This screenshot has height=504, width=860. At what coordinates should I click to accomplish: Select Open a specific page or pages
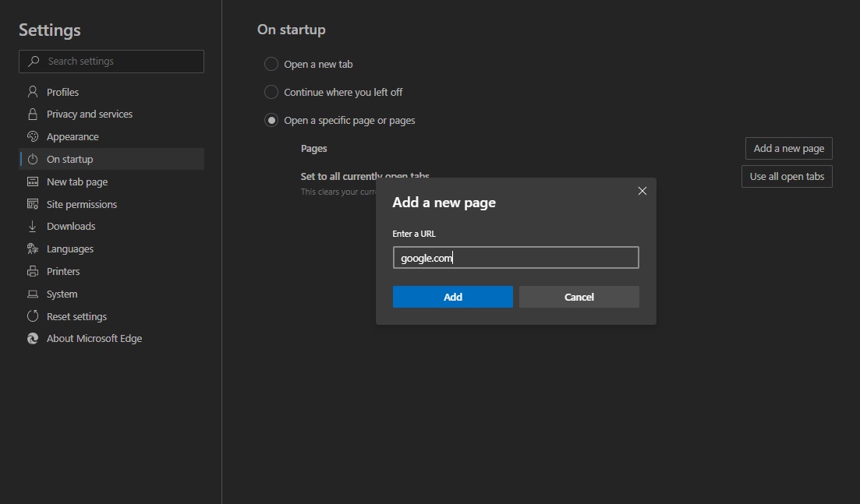271,120
